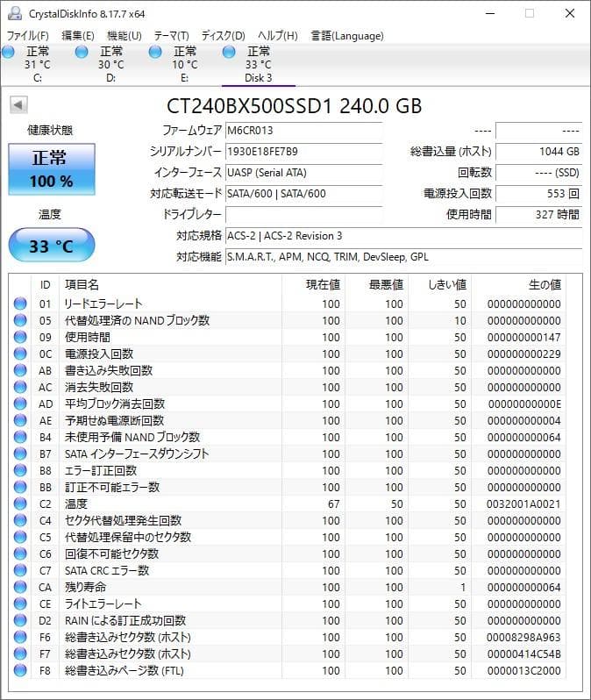The height and width of the screenshot is (700, 591).
Task: Click the rotation rate value ---- (SSD)
Action: tap(538, 173)
